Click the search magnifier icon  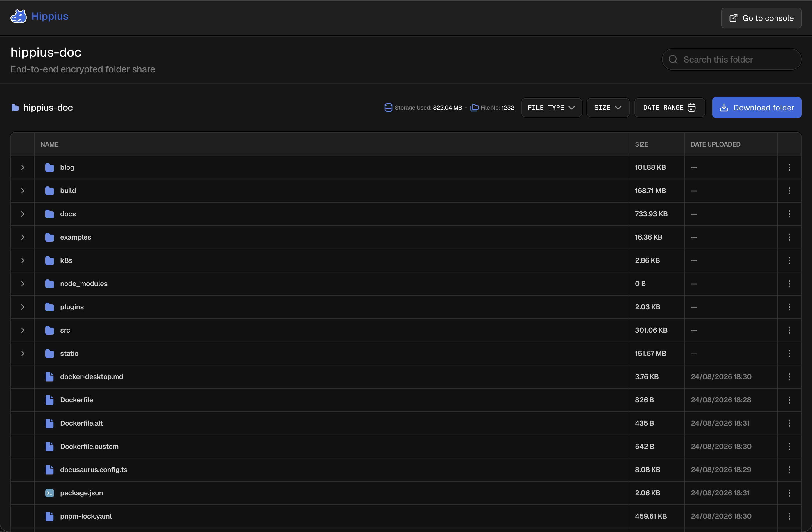click(x=673, y=59)
